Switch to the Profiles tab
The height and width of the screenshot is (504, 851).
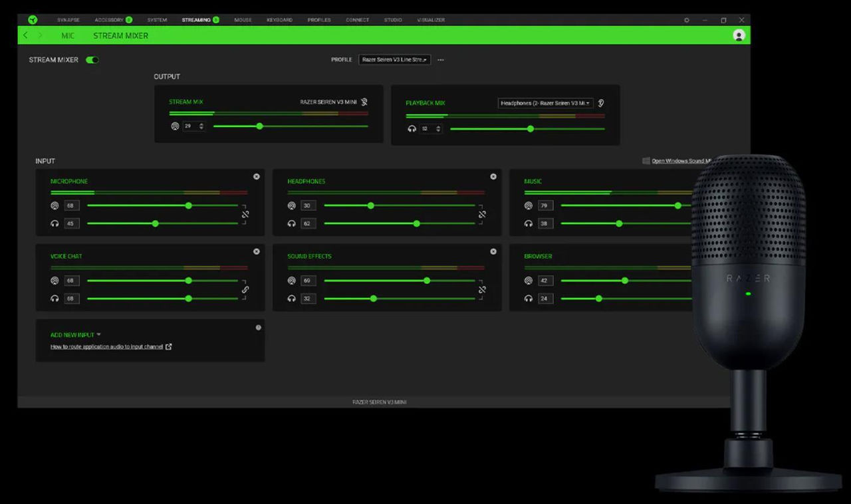(319, 20)
